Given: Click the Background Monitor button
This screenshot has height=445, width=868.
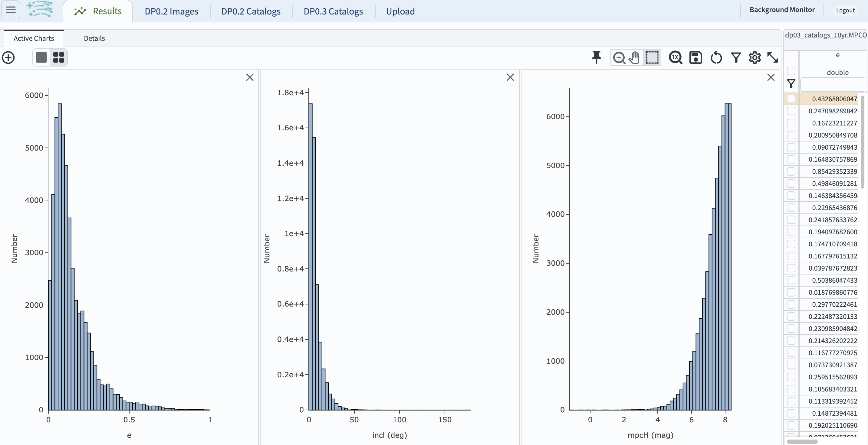Looking at the screenshot, I should tap(782, 10).
